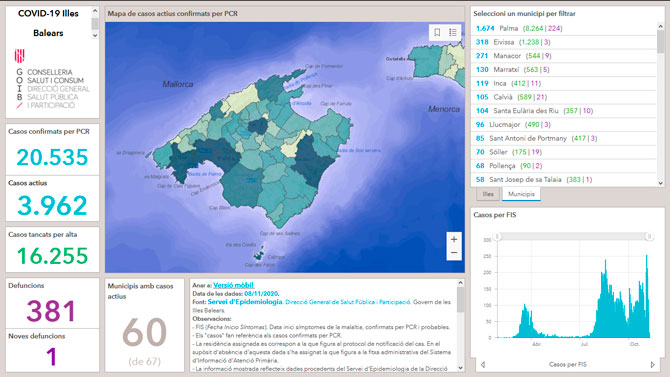Go to previous chart with left arrow

483,365
